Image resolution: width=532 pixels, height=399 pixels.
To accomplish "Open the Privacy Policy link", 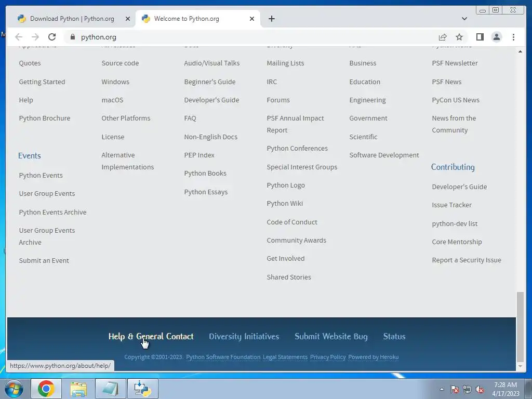I will click(328, 357).
